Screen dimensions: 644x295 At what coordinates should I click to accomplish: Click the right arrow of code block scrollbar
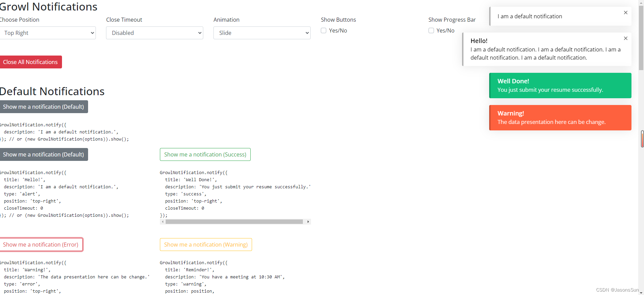(x=308, y=222)
